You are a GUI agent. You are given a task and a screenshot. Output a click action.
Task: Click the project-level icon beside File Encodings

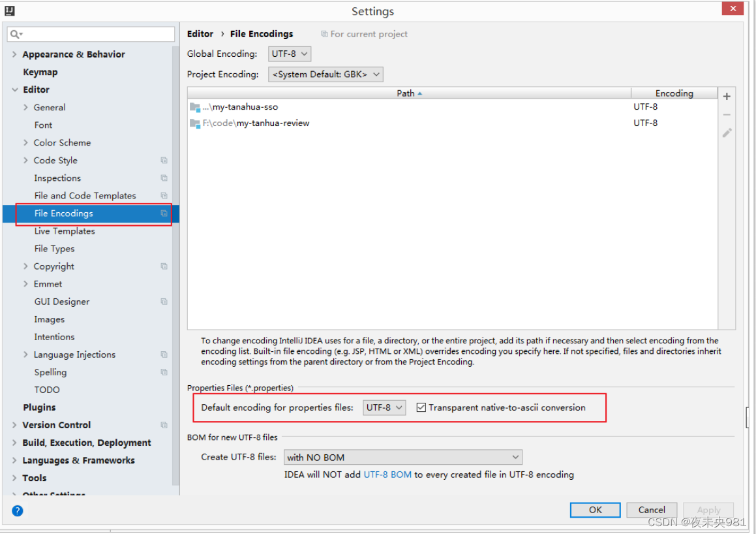click(x=164, y=213)
